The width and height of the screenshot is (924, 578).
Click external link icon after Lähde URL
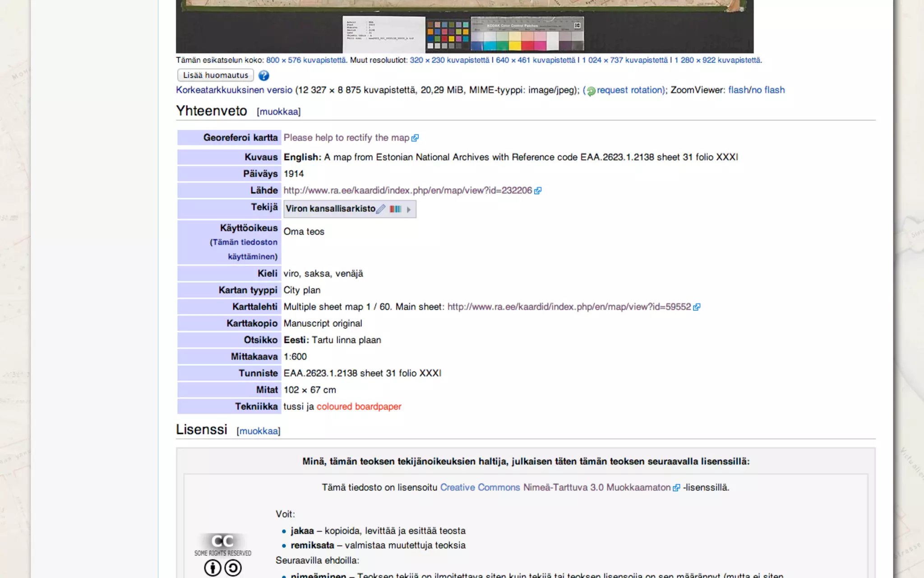(538, 191)
